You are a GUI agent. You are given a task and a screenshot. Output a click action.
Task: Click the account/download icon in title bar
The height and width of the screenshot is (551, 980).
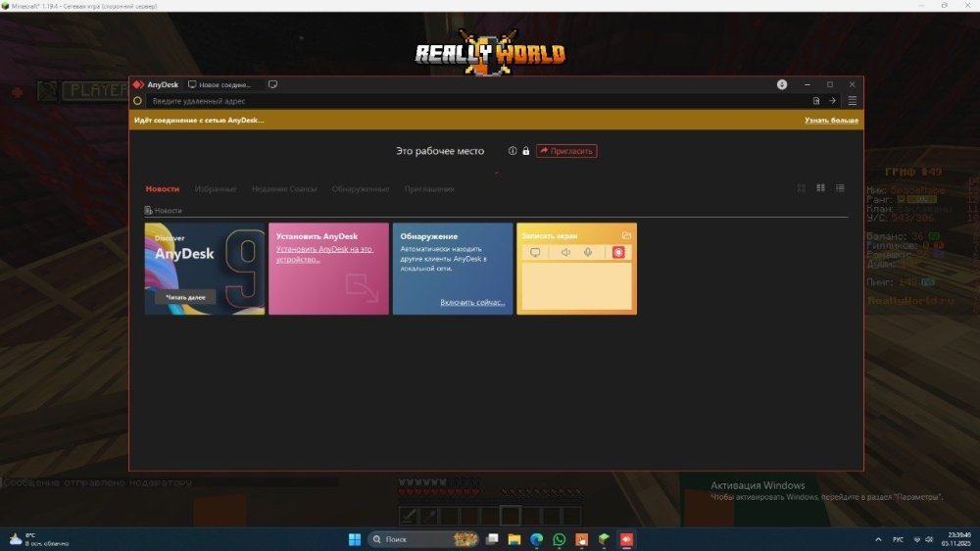782,84
